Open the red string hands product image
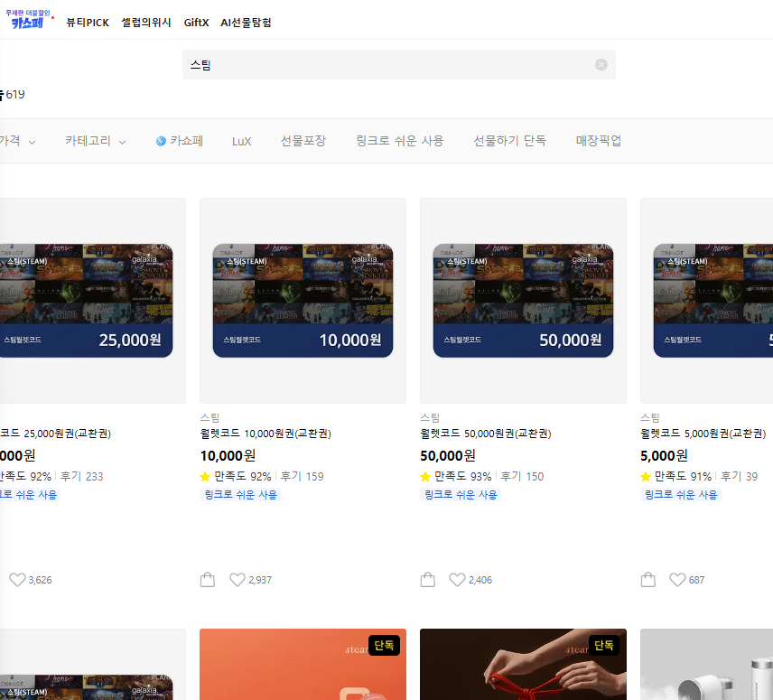 [523, 664]
